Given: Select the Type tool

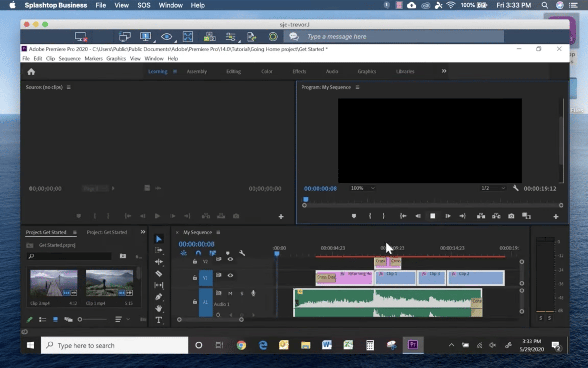Looking at the screenshot, I should [159, 320].
